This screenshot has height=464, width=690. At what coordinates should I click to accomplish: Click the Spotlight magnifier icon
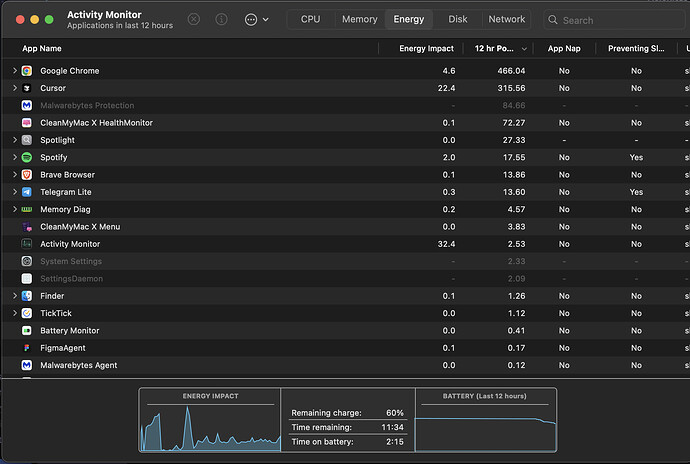pyautogui.click(x=27, y=140)
